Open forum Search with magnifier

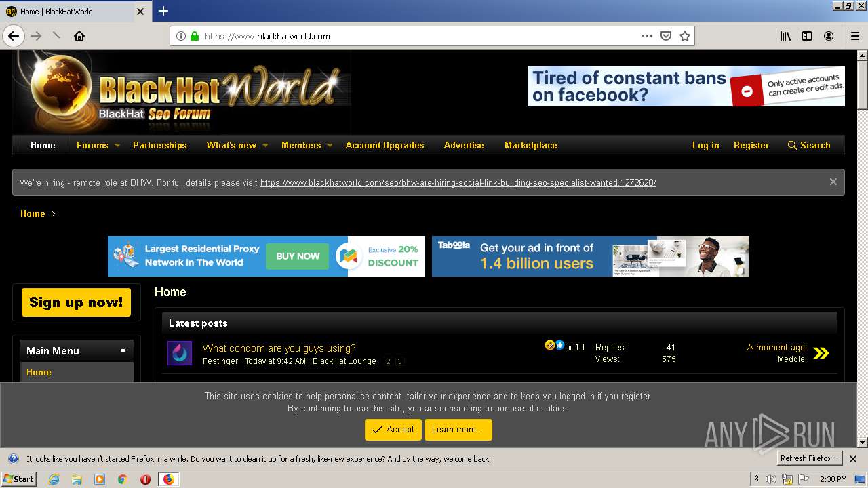[809, 145]
